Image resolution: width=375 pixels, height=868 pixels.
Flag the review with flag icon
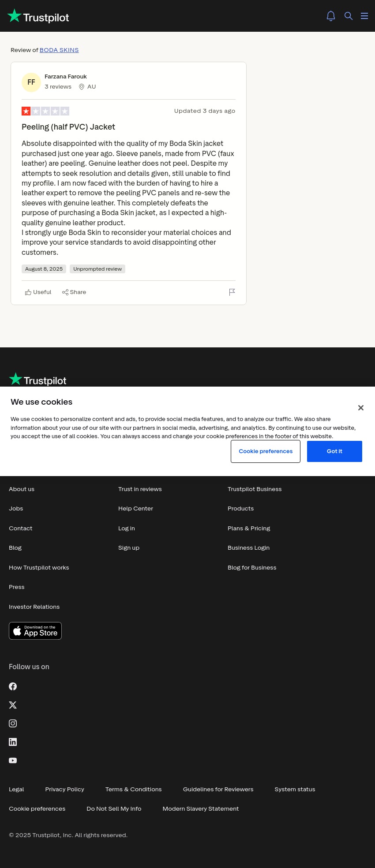click(232, 292)
